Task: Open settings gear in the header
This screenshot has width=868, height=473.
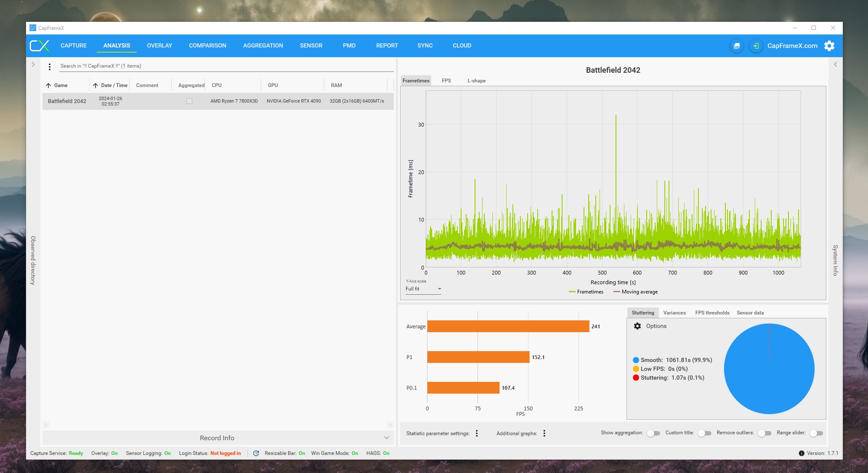Action: 829,46
